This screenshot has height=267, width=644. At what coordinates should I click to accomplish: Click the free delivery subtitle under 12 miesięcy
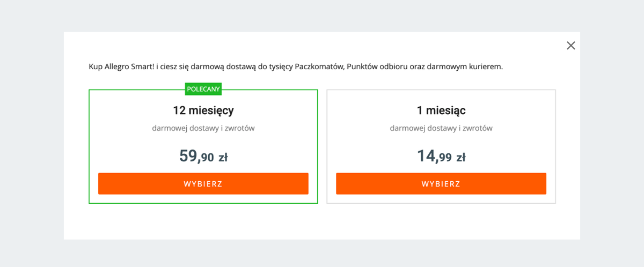(x=203, y=129)
